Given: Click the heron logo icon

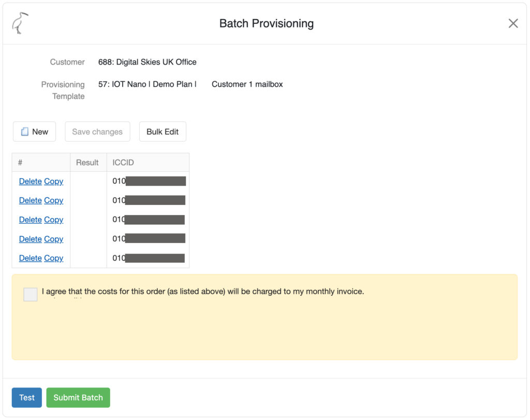Looking at the screenshot, I should [x=20, y=23].
